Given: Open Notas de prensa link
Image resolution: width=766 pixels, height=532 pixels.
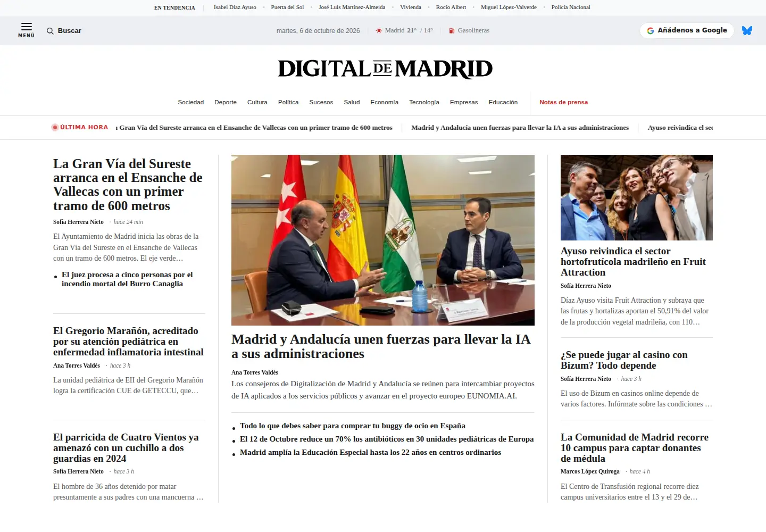Looking at the screenshot, I should pyautogui.click(x=564, y=102).
